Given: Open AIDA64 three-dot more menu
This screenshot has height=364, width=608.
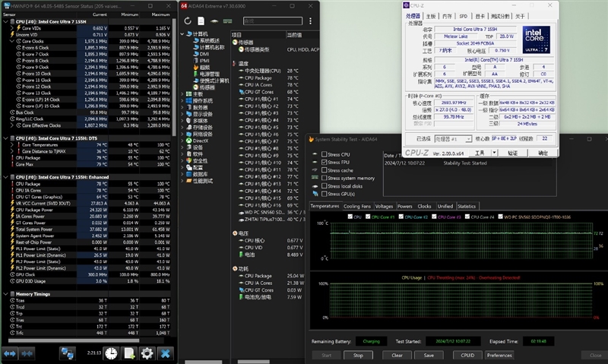Looking at the screenshot, I should [310, 21].
